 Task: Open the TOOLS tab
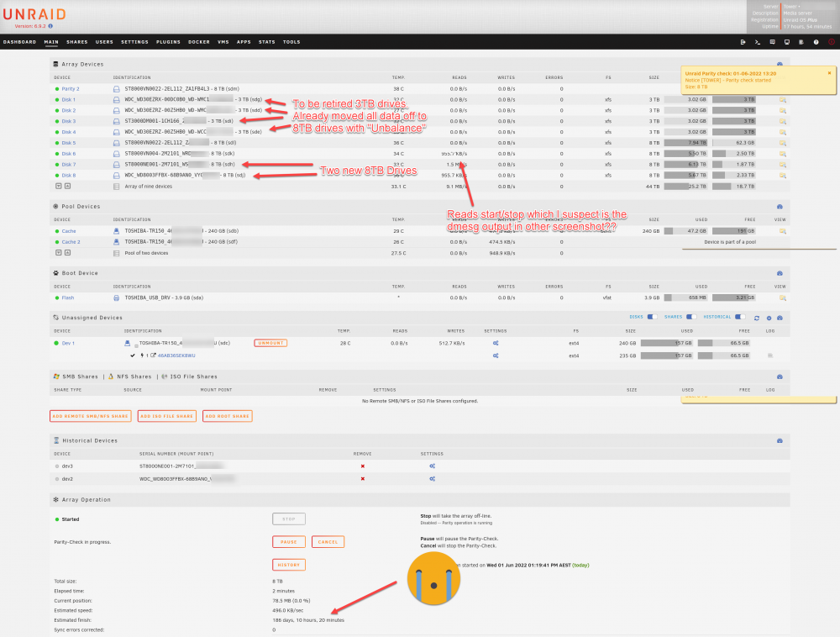291,42
